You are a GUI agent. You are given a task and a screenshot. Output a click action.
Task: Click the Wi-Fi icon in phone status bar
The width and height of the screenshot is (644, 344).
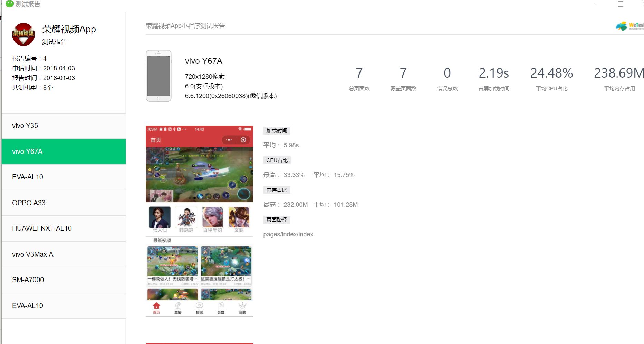click(240, 129)
